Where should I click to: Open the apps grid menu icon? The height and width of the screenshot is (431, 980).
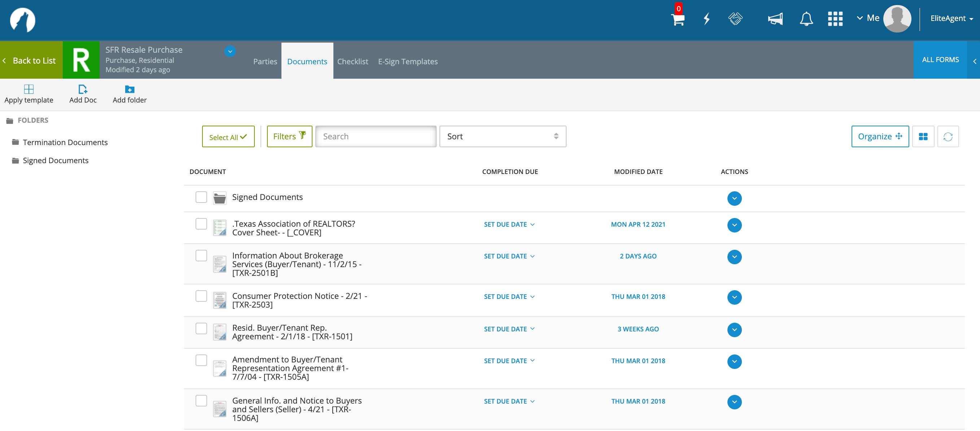coord(835,19)
